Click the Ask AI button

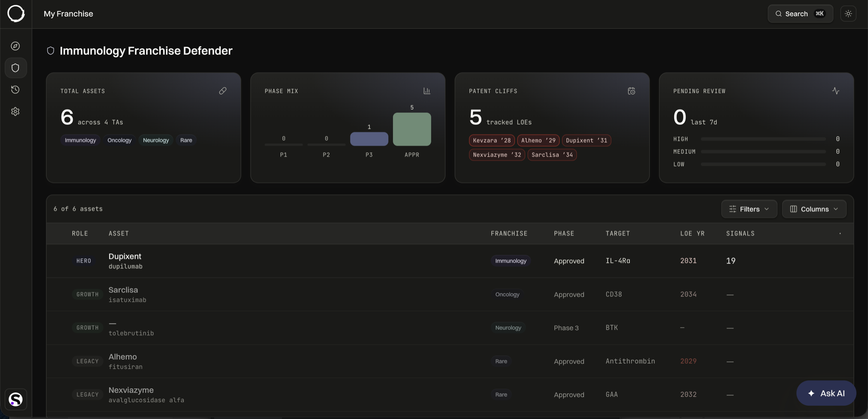coord(826,393)
